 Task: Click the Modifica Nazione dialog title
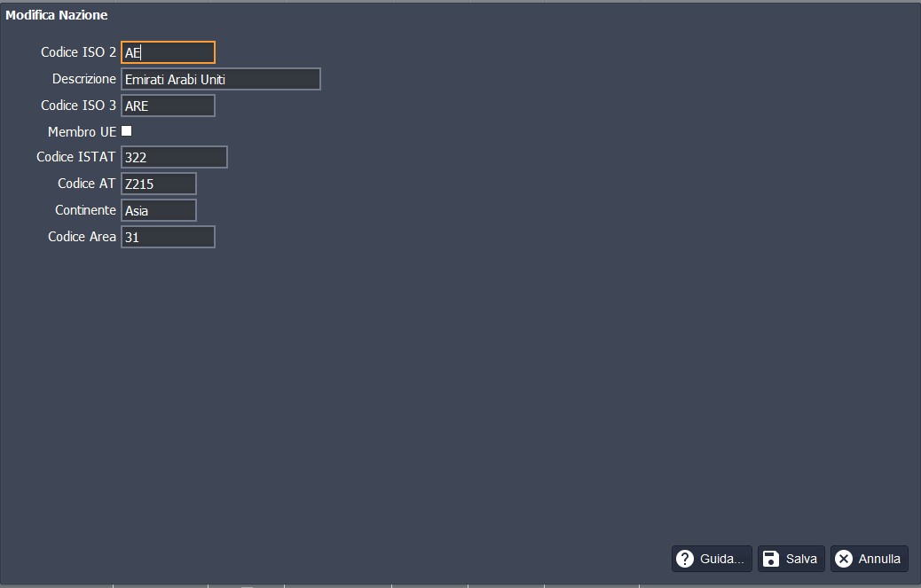tap(57, 15)
